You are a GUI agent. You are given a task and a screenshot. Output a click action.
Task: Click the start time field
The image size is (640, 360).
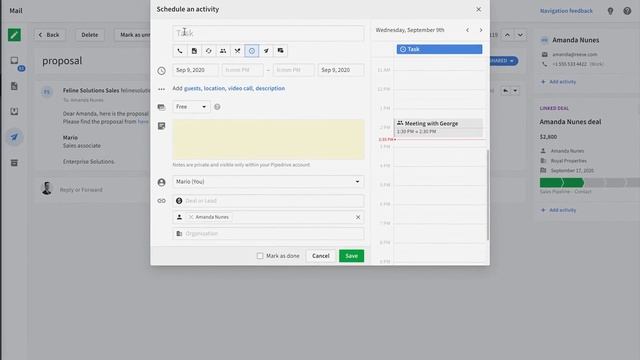coord(242,70)
